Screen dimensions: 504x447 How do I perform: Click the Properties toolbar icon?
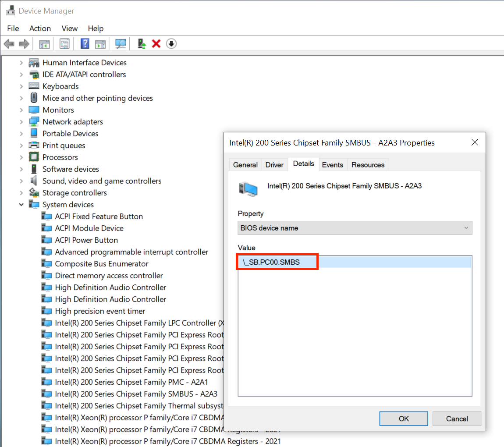click(65, 44)
